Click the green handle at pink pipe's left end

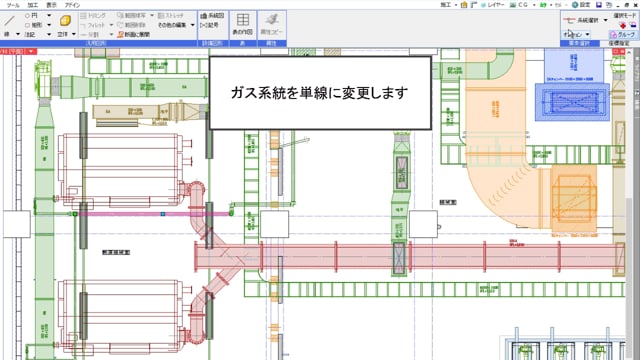point(75,214)
